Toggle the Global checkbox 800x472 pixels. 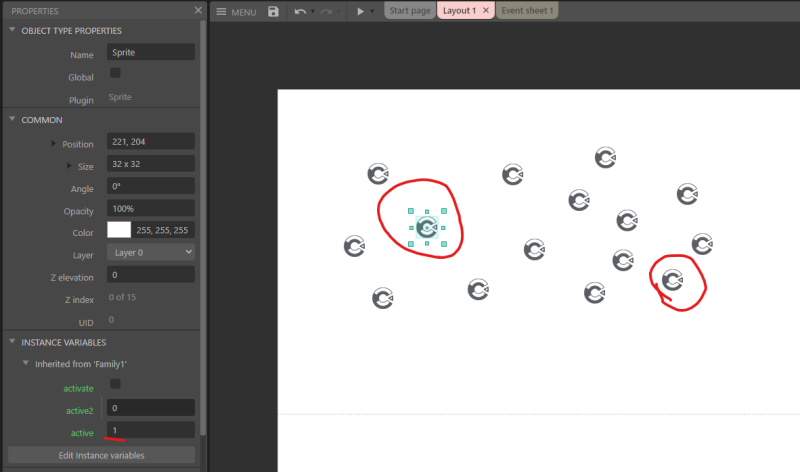[115, 73]
